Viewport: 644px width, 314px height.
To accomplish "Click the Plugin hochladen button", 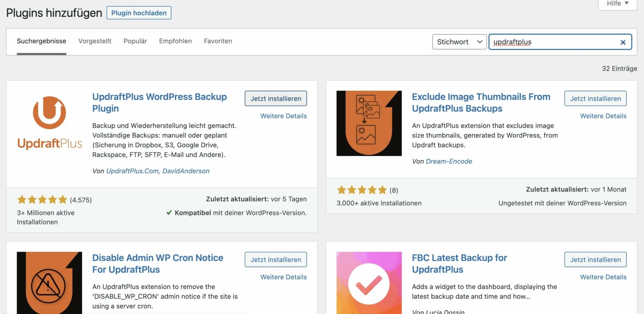I will (139, 13).
